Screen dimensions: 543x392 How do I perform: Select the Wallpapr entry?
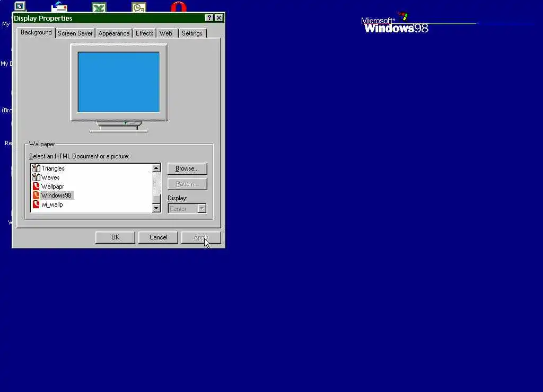(52, 186)
